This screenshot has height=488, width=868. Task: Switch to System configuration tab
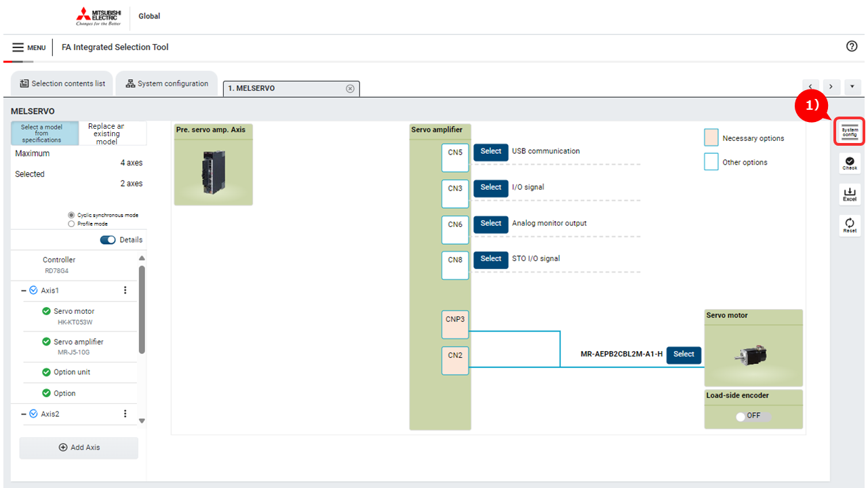tap(167, 84)
